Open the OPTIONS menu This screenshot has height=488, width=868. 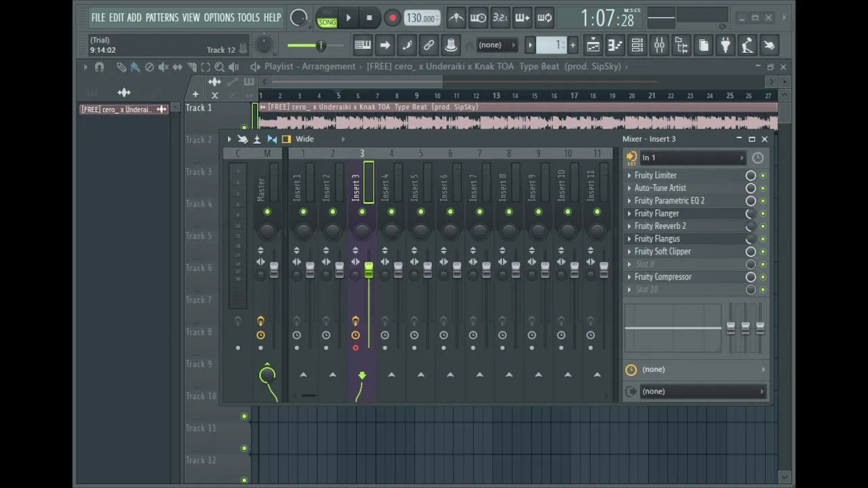pos(219,18)
